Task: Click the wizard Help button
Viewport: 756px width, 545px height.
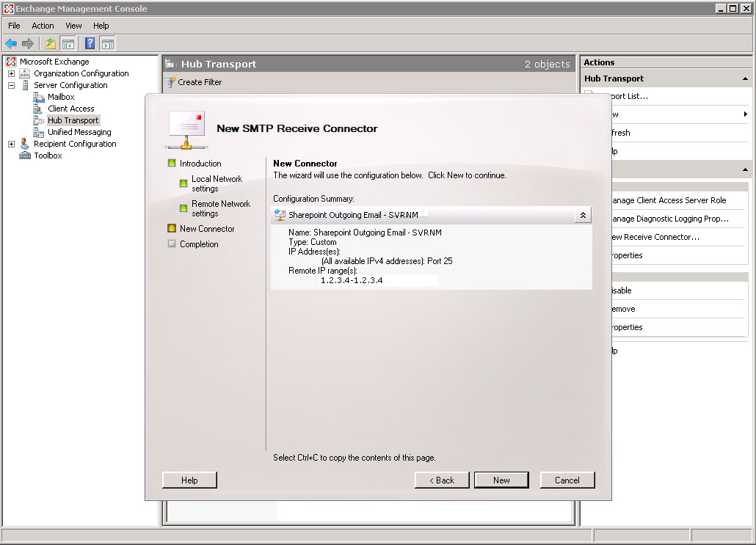Action: [189, 480]
